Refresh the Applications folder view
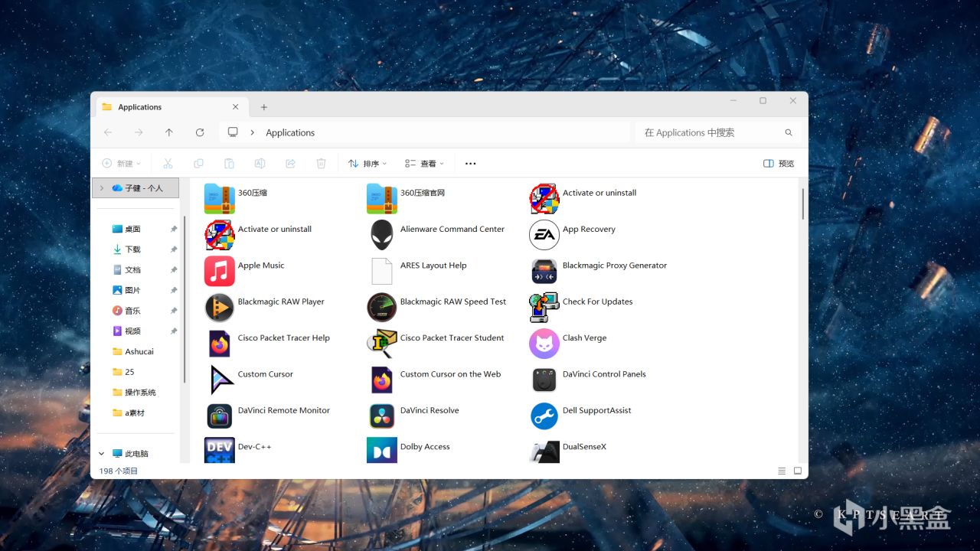Image resolution: width=980 pixels, height=551 pixels. pyautogui.click(x=200, y=132)
